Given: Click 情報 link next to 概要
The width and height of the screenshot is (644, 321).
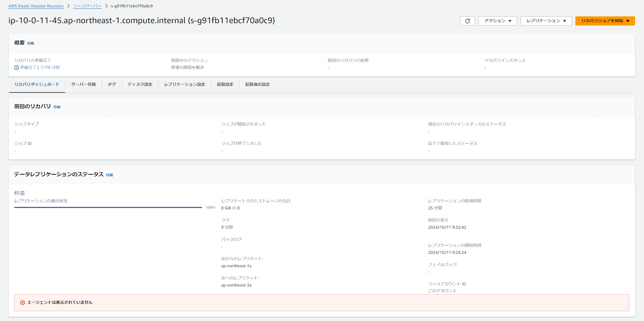Looking at the screenshot, I should (31, 43).
